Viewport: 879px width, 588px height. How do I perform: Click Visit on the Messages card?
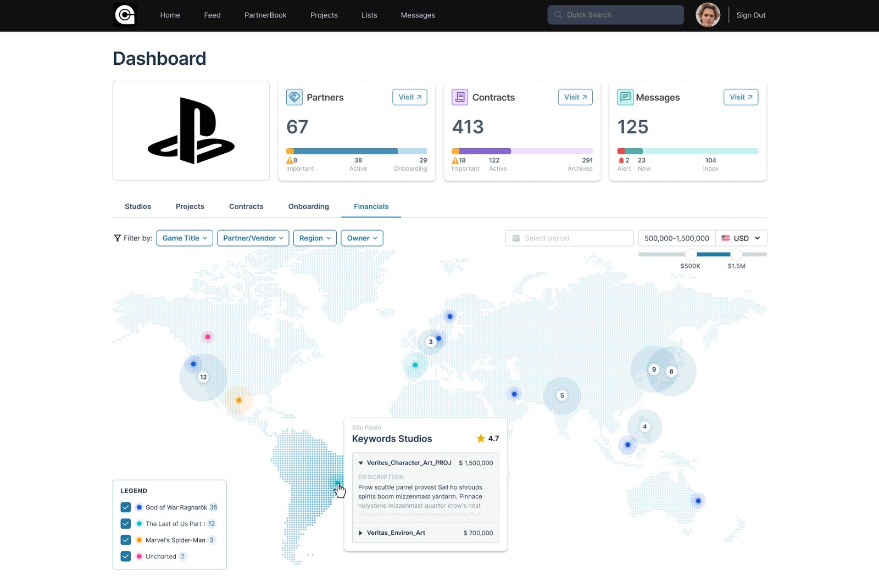741,97
